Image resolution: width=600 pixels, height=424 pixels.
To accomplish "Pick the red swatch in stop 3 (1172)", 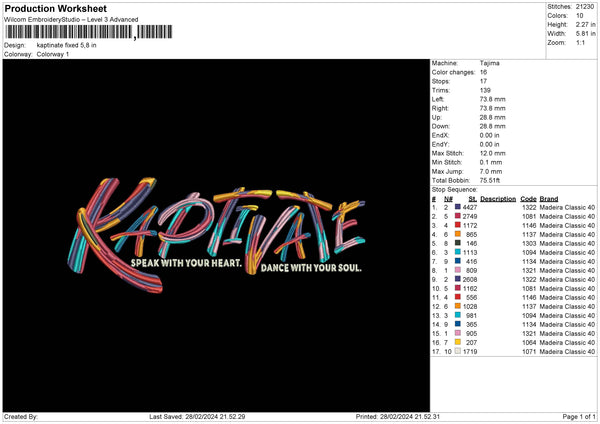I will click(458, 225).
